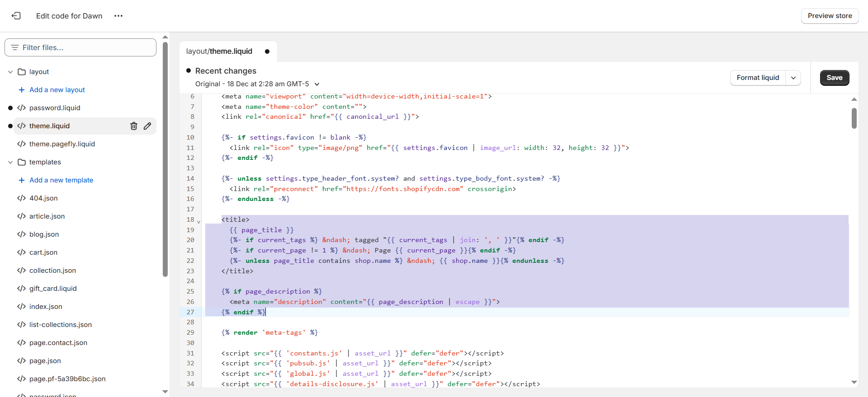
Task: Click the code icon beside cart.json
Action: 21,252
